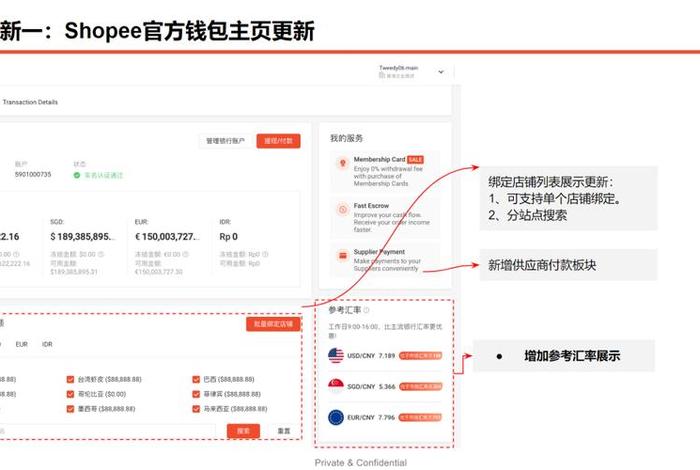Viewport: 700px width, 470px height.
Task: Click the orange 批量绑定店铺 button
Action: tap(273, 324)
